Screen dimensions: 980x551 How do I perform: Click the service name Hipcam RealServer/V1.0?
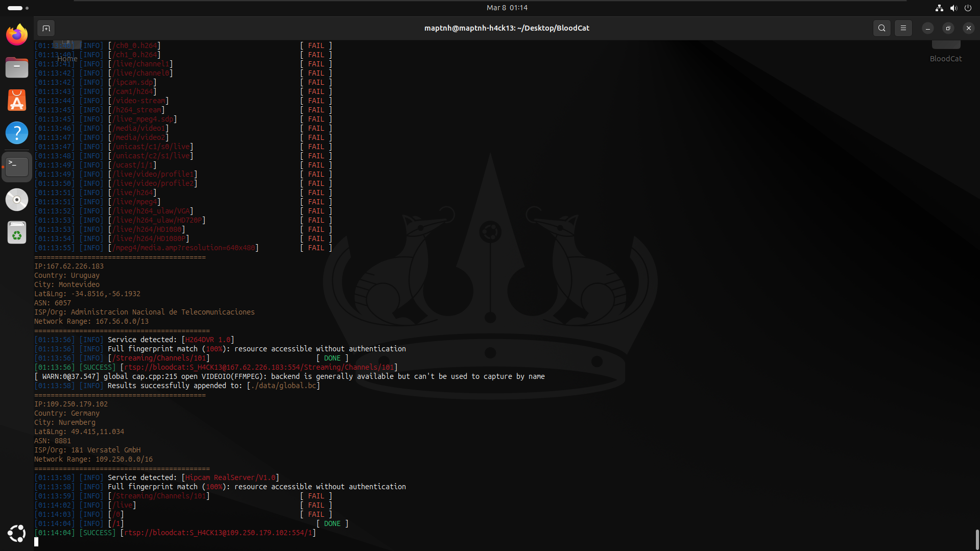point(230,477)
